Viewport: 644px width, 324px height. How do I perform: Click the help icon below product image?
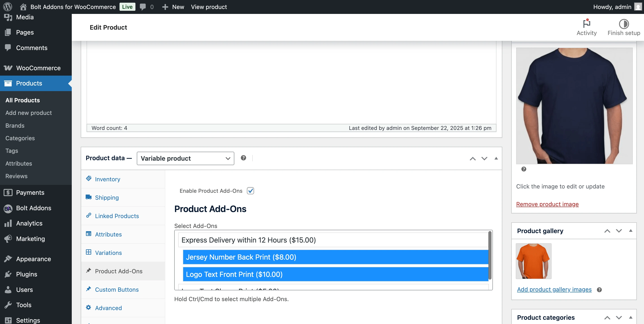[524, 169]
